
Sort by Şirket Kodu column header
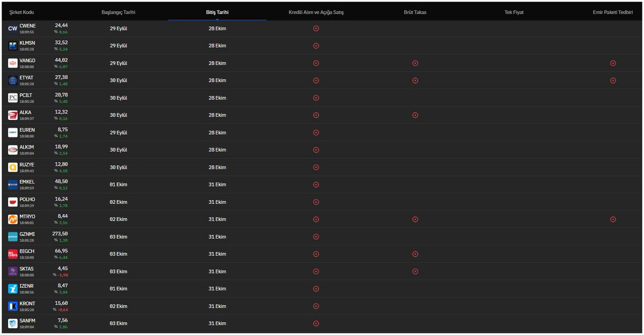22,12
